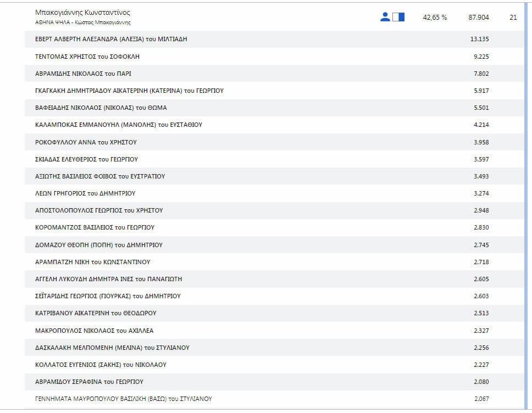
Task: Click the half-filled blue square icon
Action: (398, 17)
